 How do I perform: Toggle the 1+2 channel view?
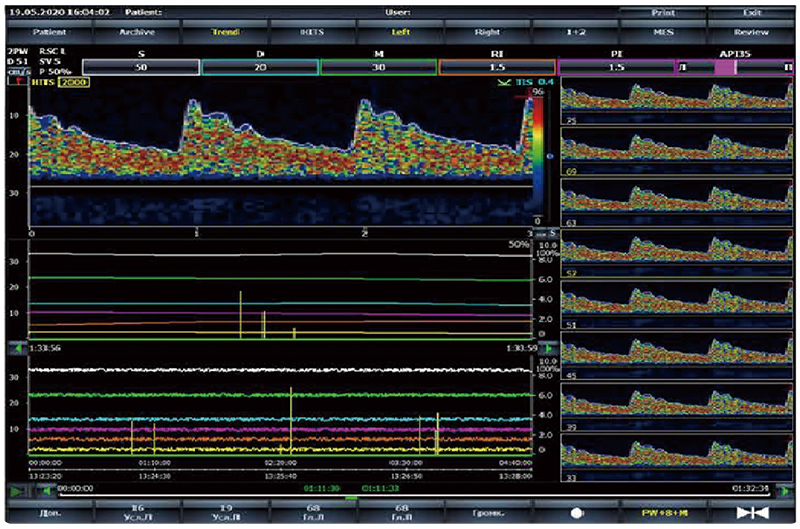point(576,32)
